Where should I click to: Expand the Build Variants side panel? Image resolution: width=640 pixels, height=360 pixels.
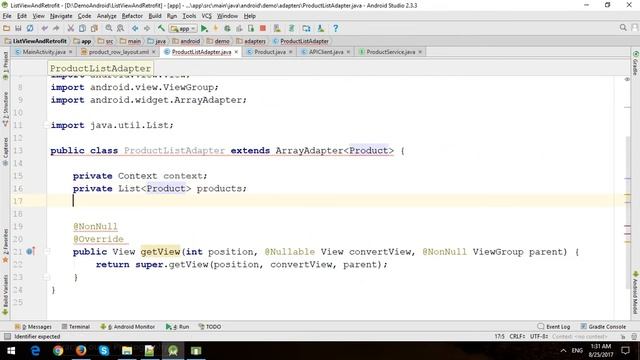(5, 295)
